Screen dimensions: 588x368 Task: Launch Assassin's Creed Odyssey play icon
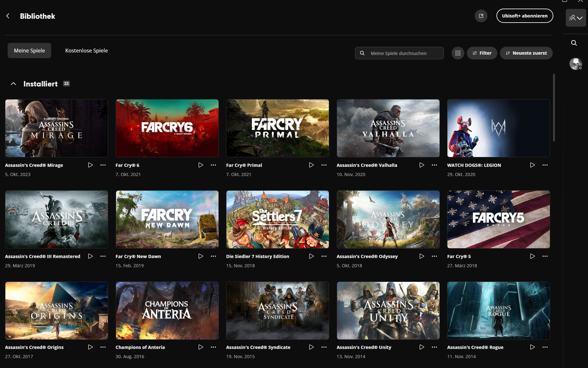422,256
